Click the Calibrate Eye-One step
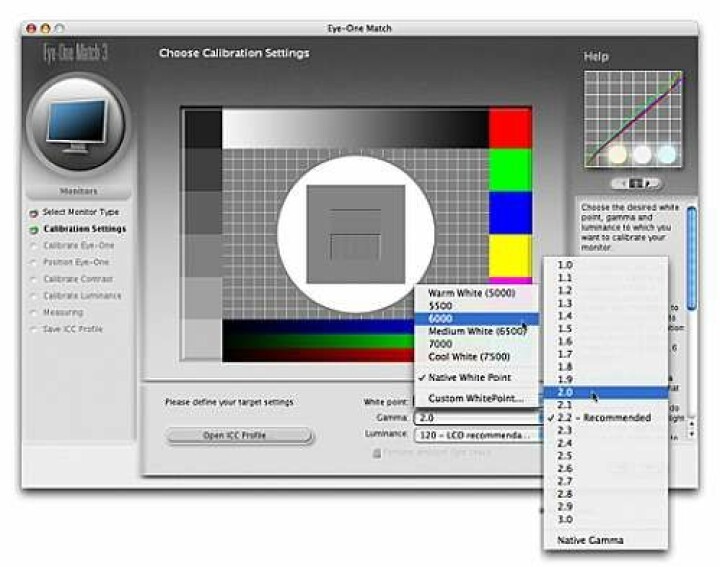Viewport: 720px width, 567px height. [x=79, y=246]
